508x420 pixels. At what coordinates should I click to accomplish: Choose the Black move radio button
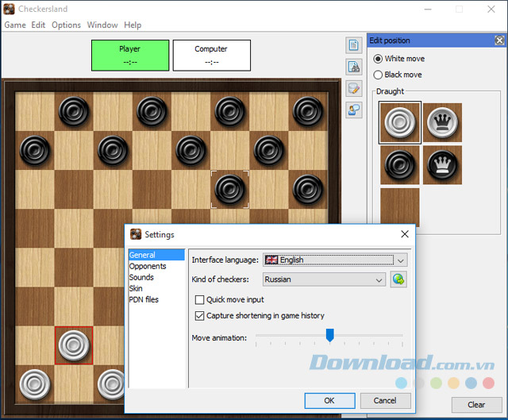378,75
